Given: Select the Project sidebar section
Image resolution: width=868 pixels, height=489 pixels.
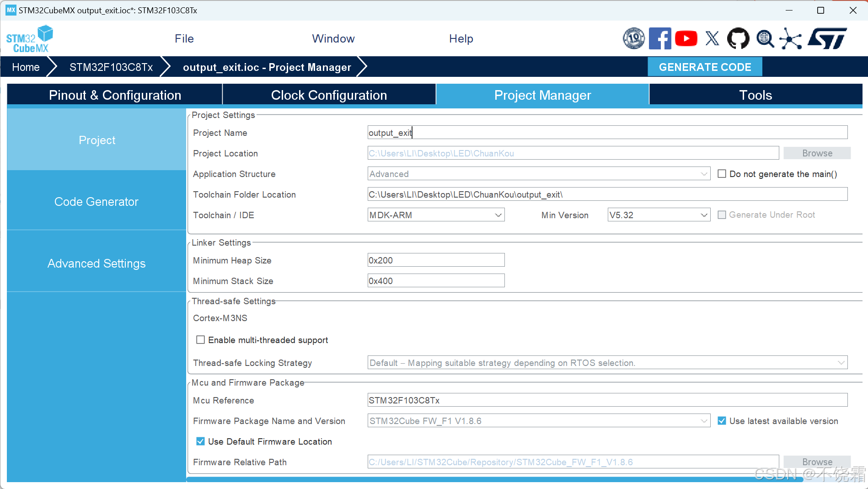Looking at the screenshot, I should point(96,140).
